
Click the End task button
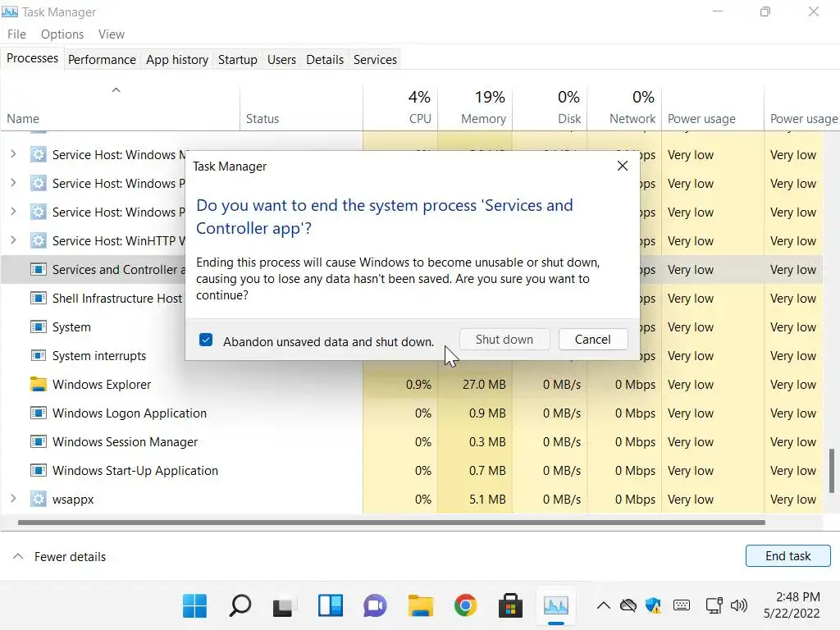click(788, 556)
